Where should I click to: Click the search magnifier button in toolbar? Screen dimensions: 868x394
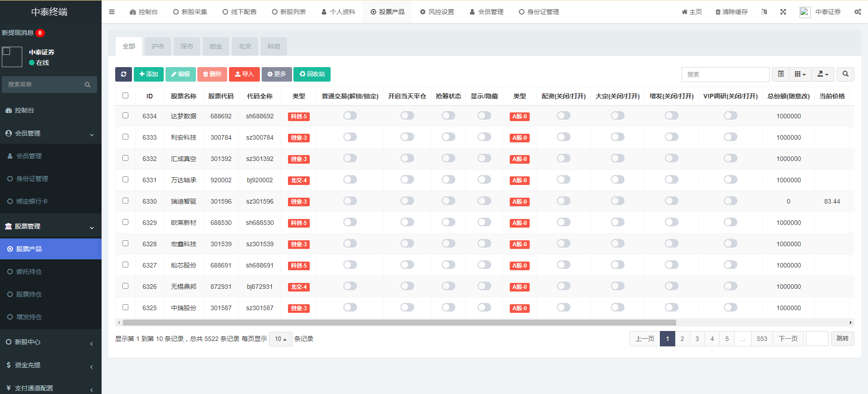(x=845, y=74)
